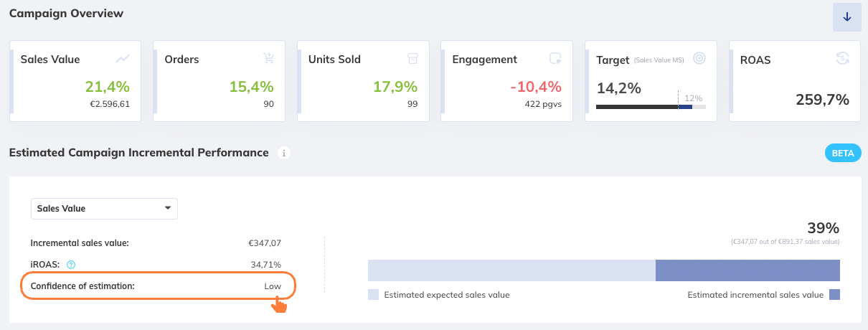Click the Confidence of estimation row
Image resolution: width=868 pixels, height=330 pixels.
coord(157,286)
